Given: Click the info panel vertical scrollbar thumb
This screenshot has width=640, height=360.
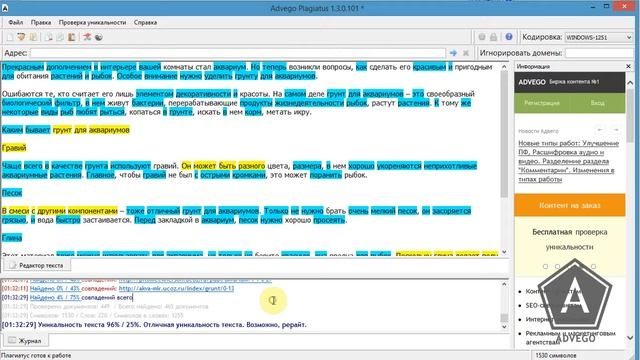Looking at the screenshot, I should tap(630, 116).
